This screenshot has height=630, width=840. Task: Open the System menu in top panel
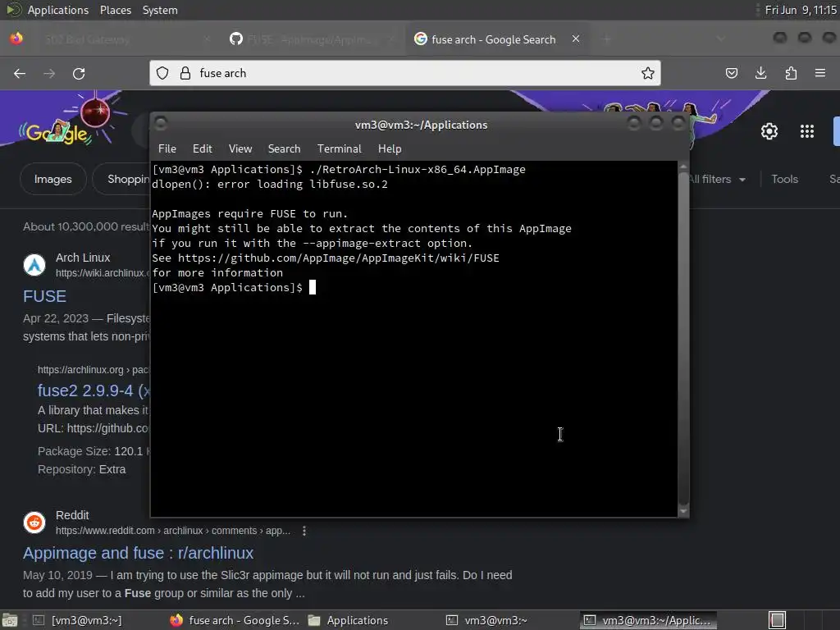click(160, 10)
